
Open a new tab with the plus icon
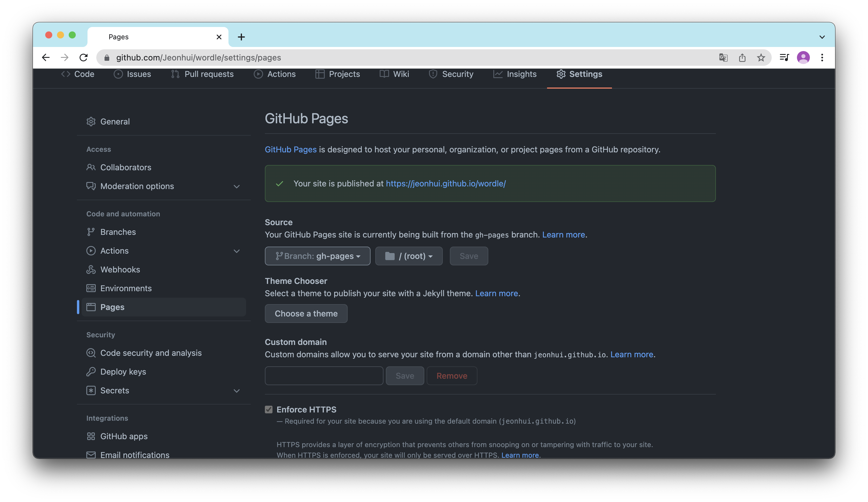(x=241, y=37)
